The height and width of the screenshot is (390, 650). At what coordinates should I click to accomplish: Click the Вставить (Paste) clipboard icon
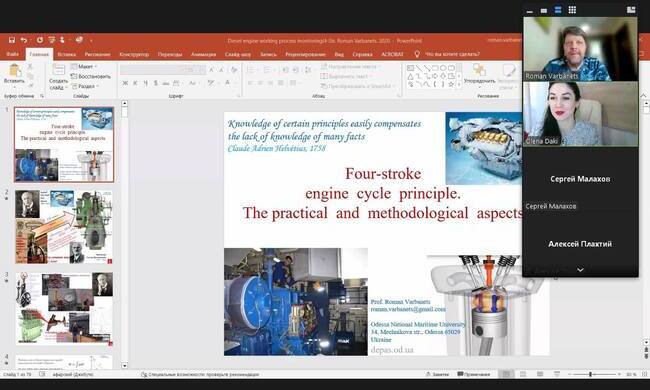15,74
